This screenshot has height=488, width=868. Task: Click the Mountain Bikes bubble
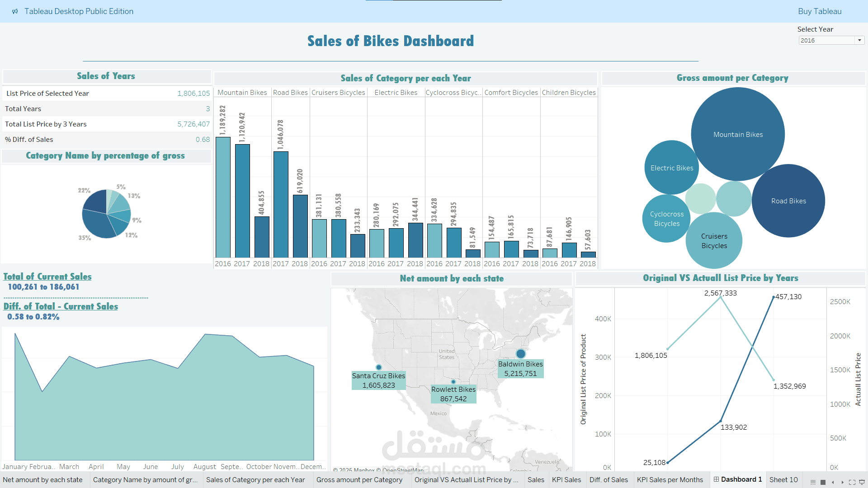pos(738,133)
